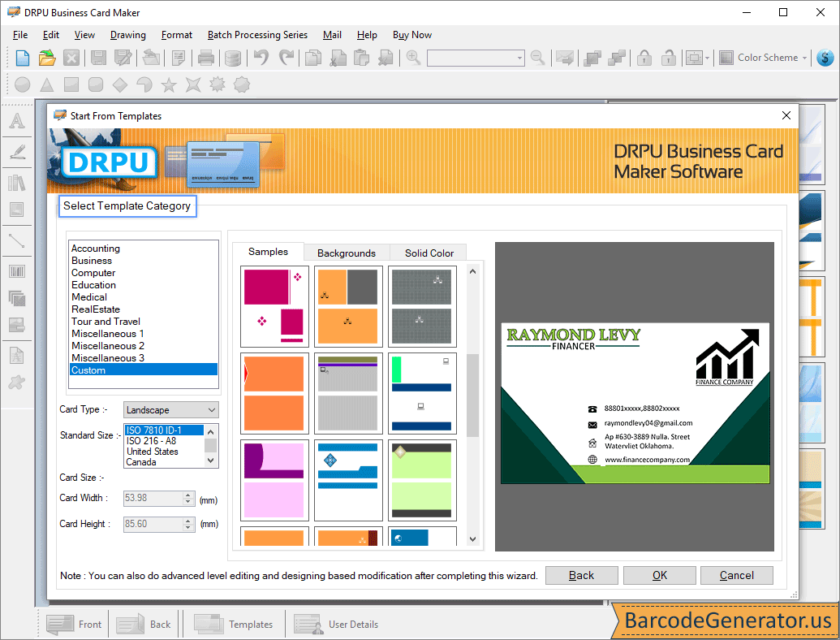840x640 pixels.
Task: Select Miscellaneous 2 category
Action: [x=108, y=346]
